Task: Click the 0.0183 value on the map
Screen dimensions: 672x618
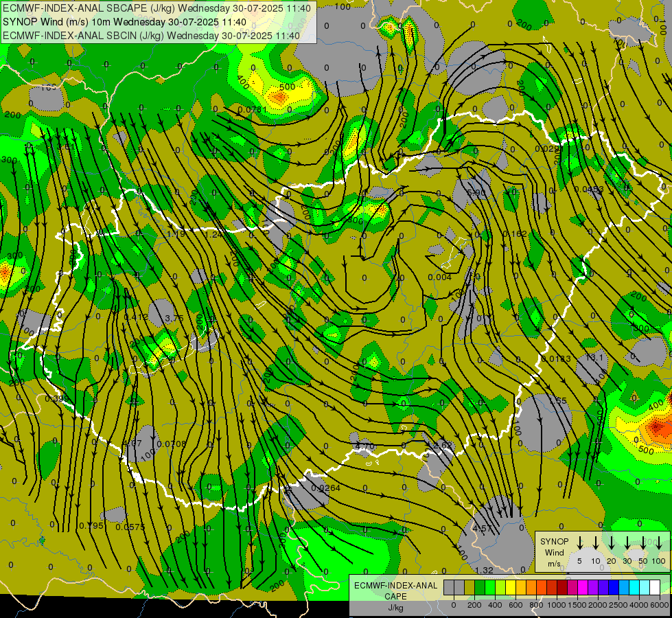Action: (556, 358)
